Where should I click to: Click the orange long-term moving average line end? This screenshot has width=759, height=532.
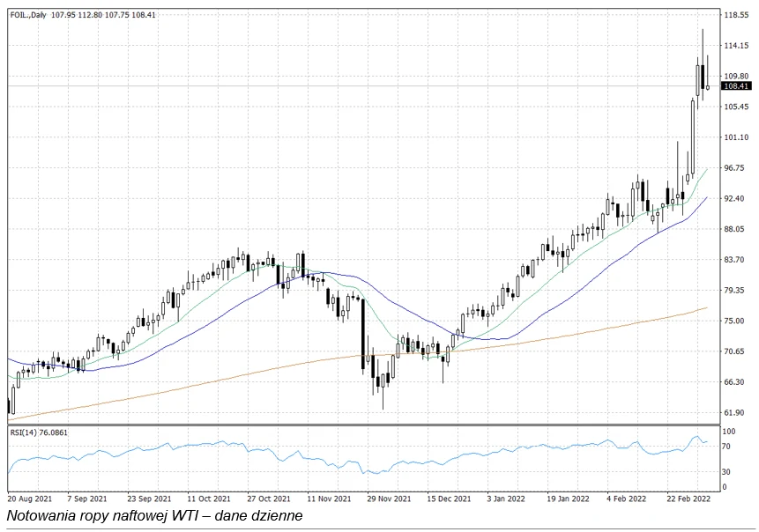click(x=706, y=307)
